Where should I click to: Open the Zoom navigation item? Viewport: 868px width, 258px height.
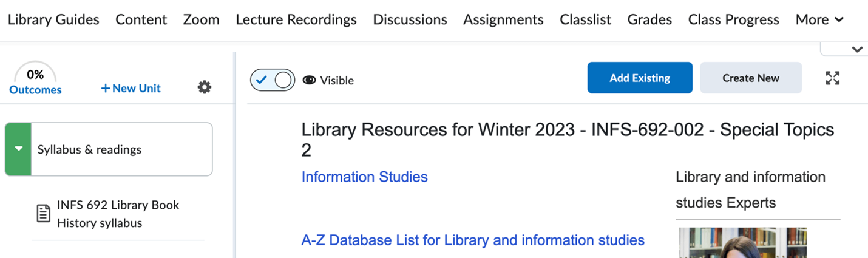[x=201, y=19]
